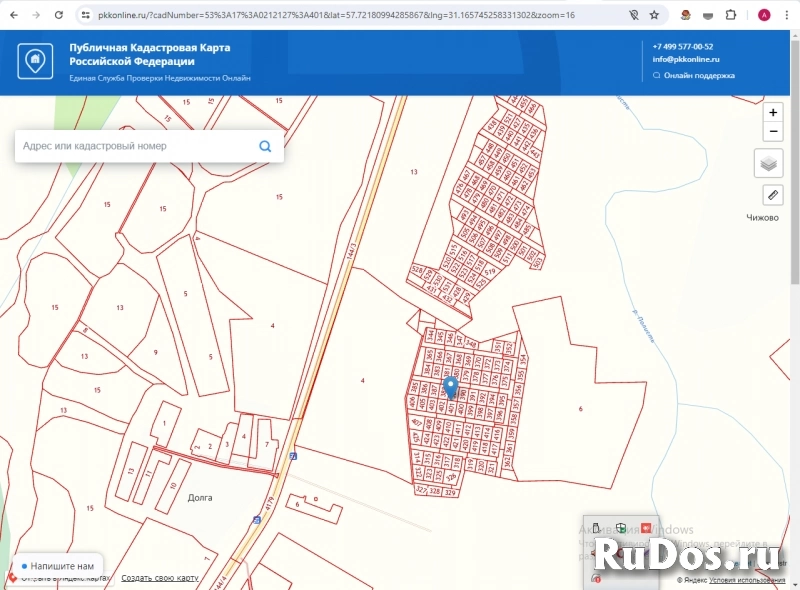The width and height of the screenshot is (800, 590).
Task: Open the Chrome profile avatar menu
Action: [x=764, y=15]
